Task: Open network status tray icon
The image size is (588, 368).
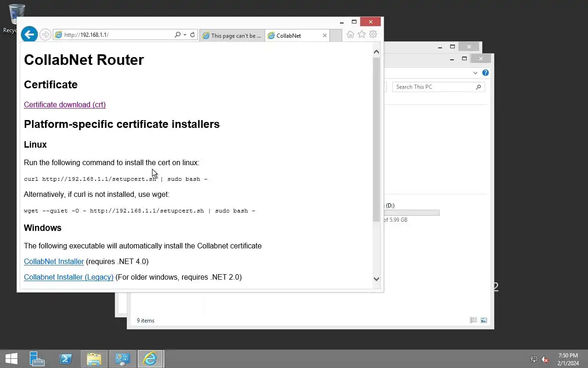Action: (x=533, y=359)
